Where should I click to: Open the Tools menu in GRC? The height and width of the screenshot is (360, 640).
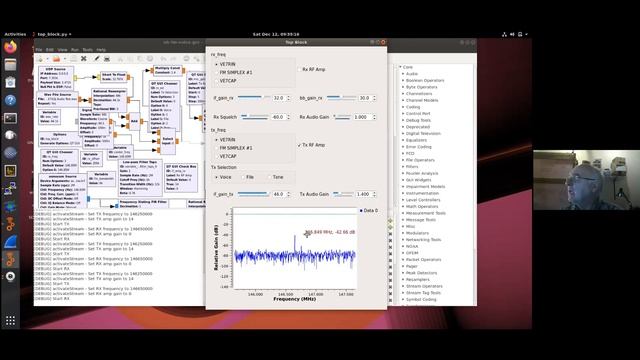pyautogui.click(x=87, y=50)
